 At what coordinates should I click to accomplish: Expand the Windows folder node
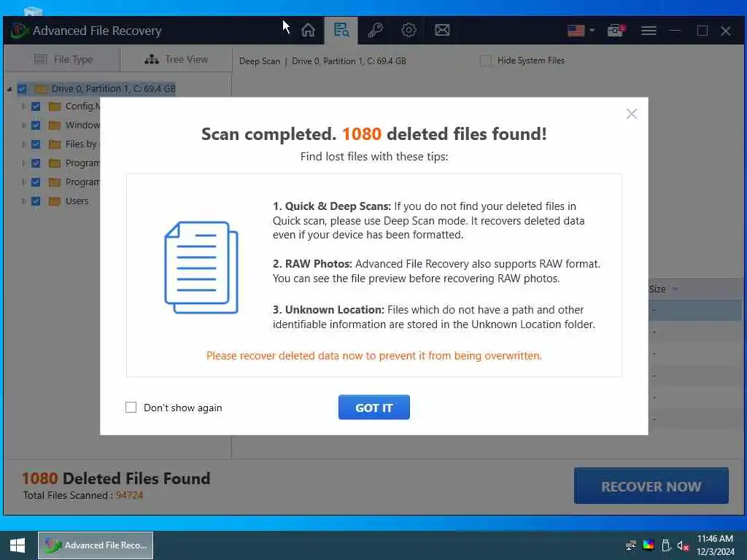tap(23, 125)
